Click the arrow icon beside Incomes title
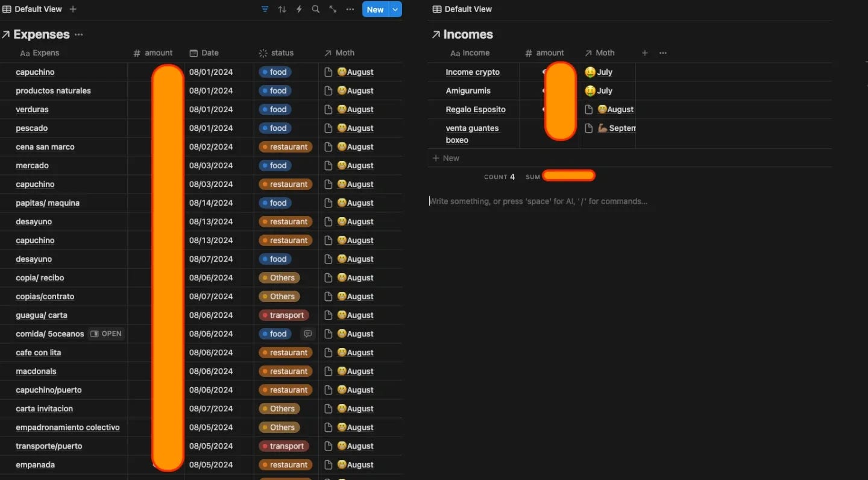 (436, 35)
